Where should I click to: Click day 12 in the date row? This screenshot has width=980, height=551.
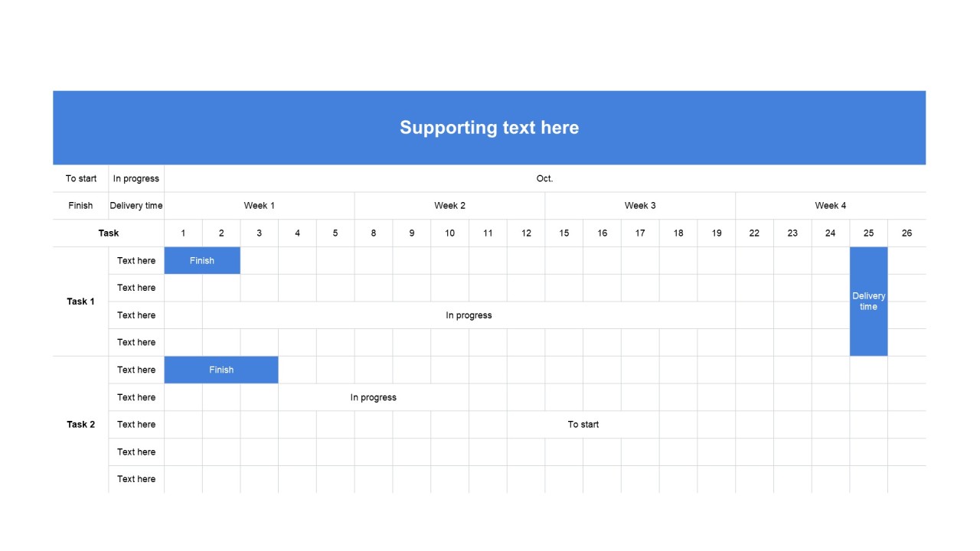pyautogui.click(x=526, y=233)
